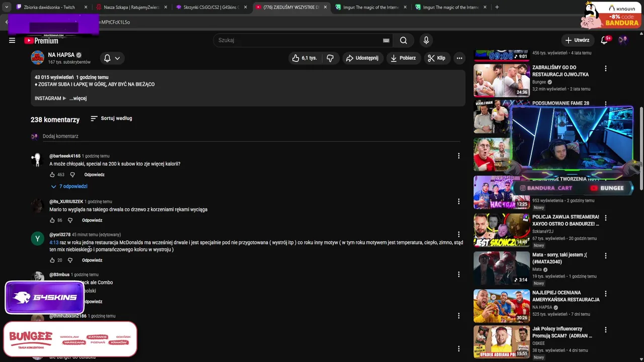Dislike the comment by @barteeek4165
The width and height of the screenshot is (644, 362).
pyautogui.click(x=72, y=175)
